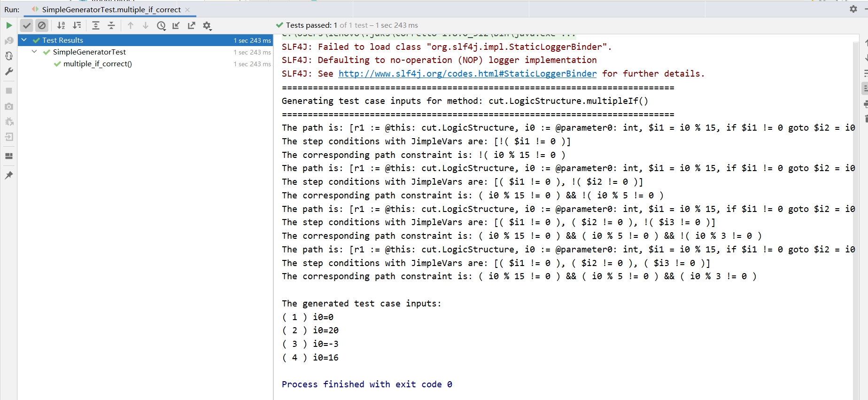Click 'Generating test case inputs' line

pos(465,101)
